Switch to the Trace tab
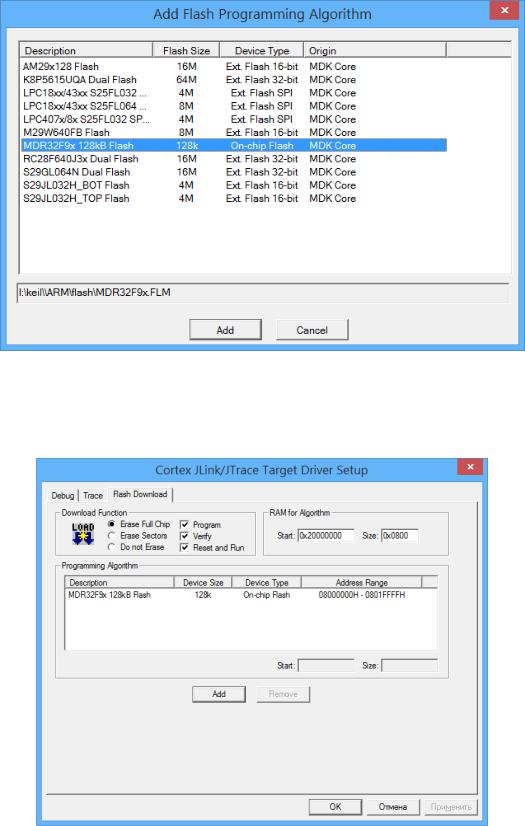Viewport: 525px width, 826px height. 93,496
